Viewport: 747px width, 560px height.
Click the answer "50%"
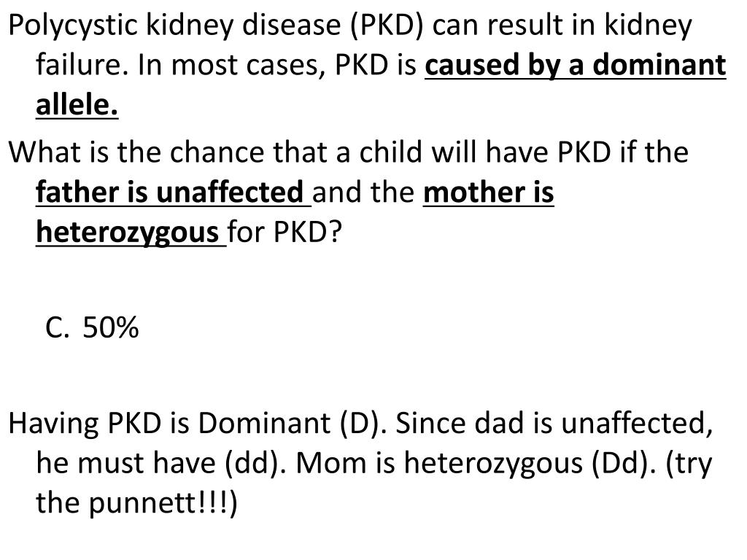click(x=111, y=327)
